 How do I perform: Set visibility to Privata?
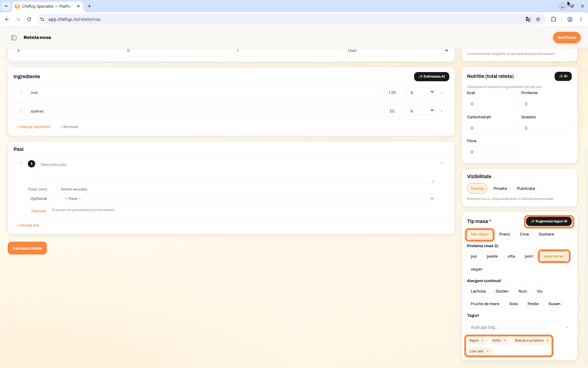pyautogui.click(x=500, y=189)
